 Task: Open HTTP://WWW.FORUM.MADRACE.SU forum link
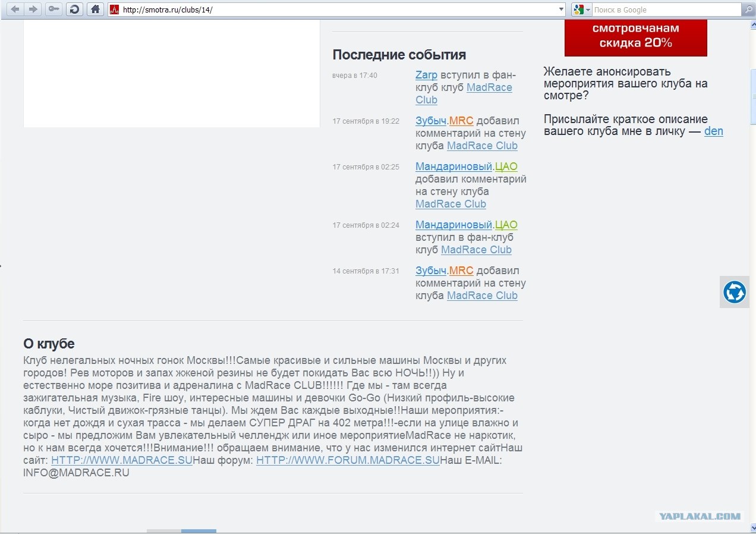348,460
